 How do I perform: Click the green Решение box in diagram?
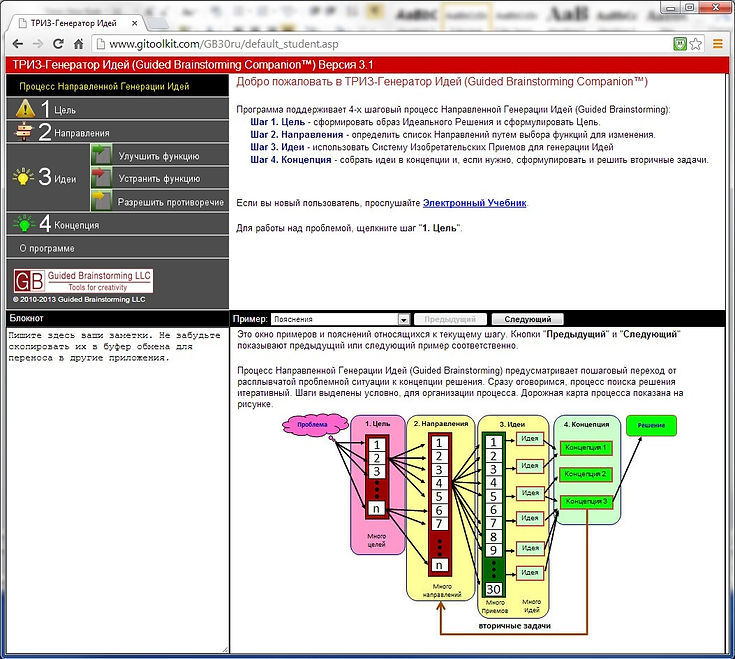click(651, 425)
